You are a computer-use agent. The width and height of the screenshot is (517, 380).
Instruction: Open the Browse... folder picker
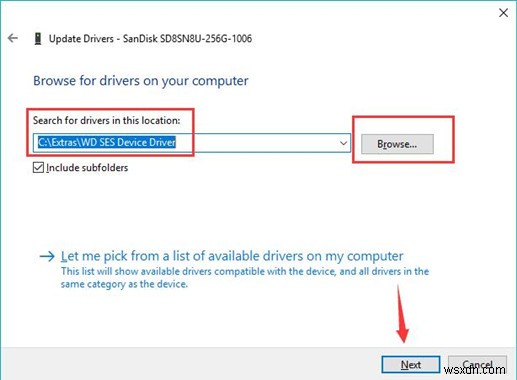[397, 144]
